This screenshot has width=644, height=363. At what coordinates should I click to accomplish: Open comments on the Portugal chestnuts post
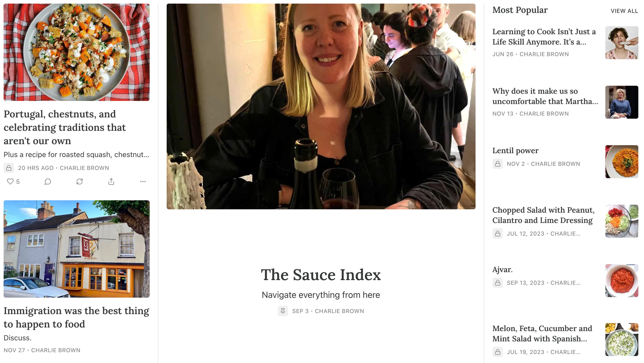pyautogui.click(x=48, y=181)
